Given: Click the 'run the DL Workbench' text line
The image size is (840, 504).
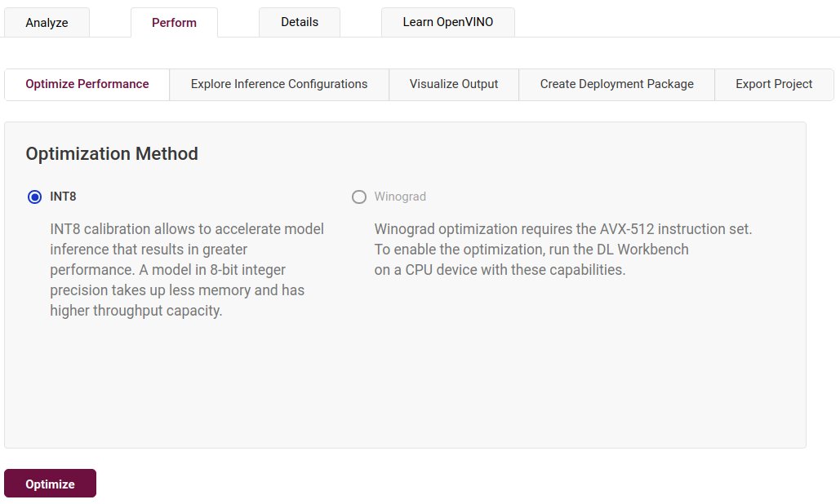Looking at the screenshot, I should click(531, 250).
